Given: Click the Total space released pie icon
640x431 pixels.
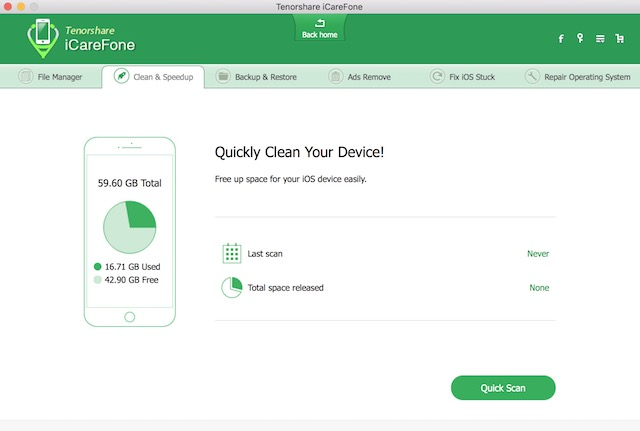Looking at the screenshot, I should (231, 288).
